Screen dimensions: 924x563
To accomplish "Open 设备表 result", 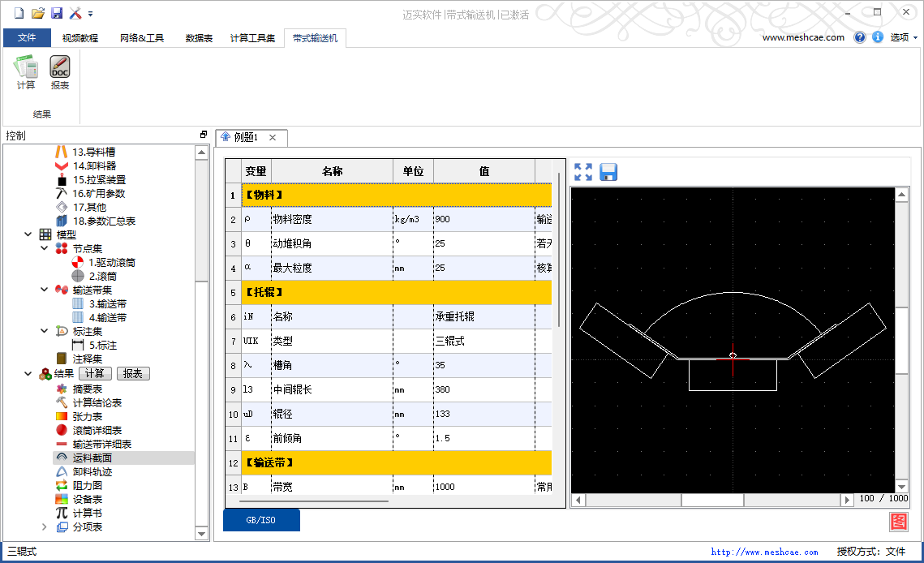I will pyautogui.click(x=88, y=500).
